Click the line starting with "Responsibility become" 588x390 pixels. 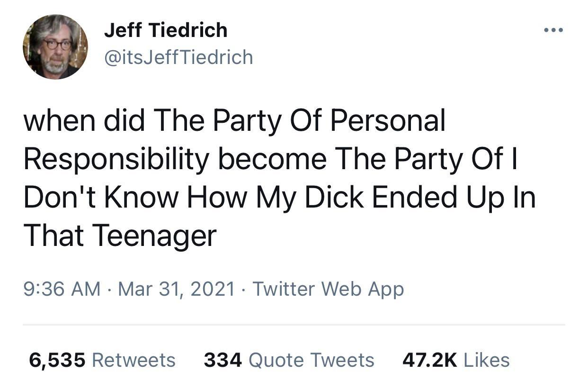(270, 159)
